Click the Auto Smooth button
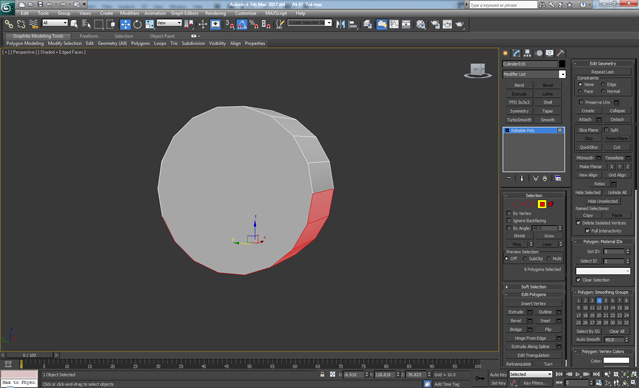Viewport: 639px width, 388px height. [588, 340]
